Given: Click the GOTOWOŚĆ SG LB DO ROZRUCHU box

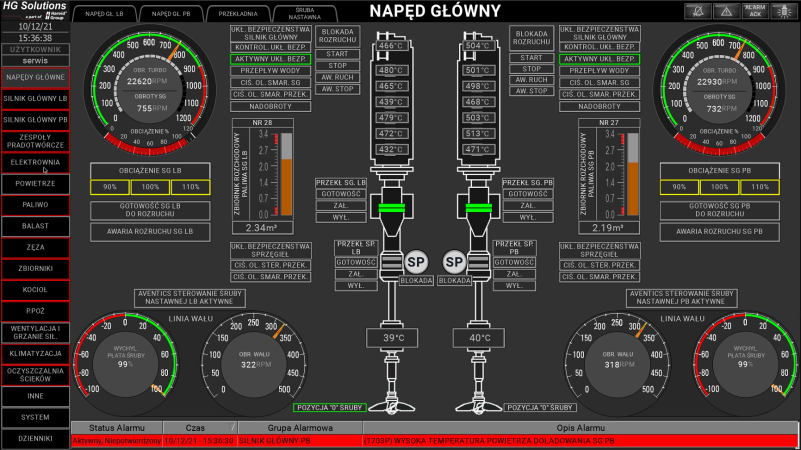Looking at the screenshot, I should click(150, 210).
